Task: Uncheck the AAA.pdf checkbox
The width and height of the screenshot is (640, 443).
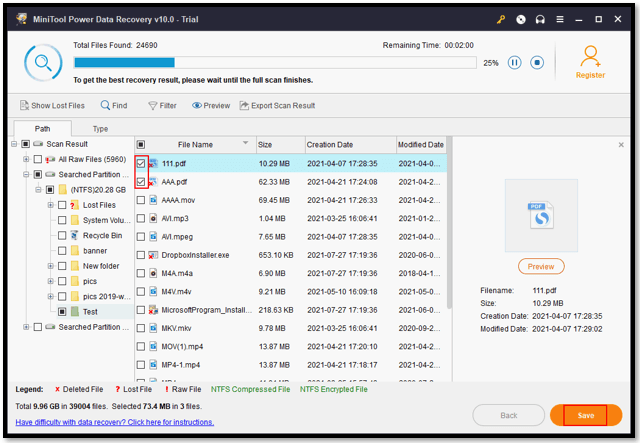Action: point(141,182)
